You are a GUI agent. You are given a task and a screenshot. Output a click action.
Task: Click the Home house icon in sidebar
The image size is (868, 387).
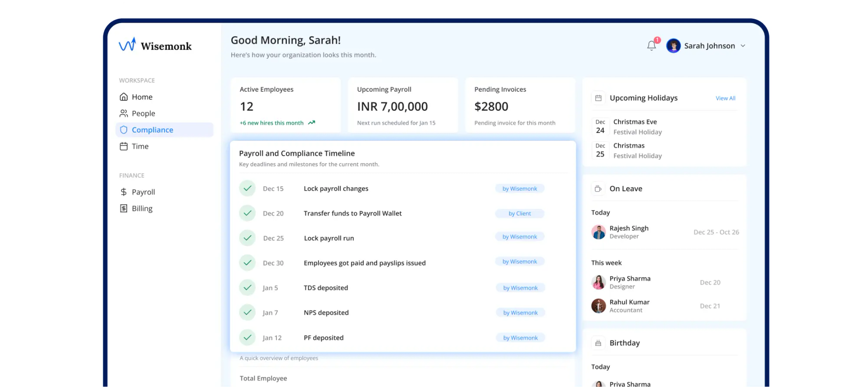click(124, 97)
